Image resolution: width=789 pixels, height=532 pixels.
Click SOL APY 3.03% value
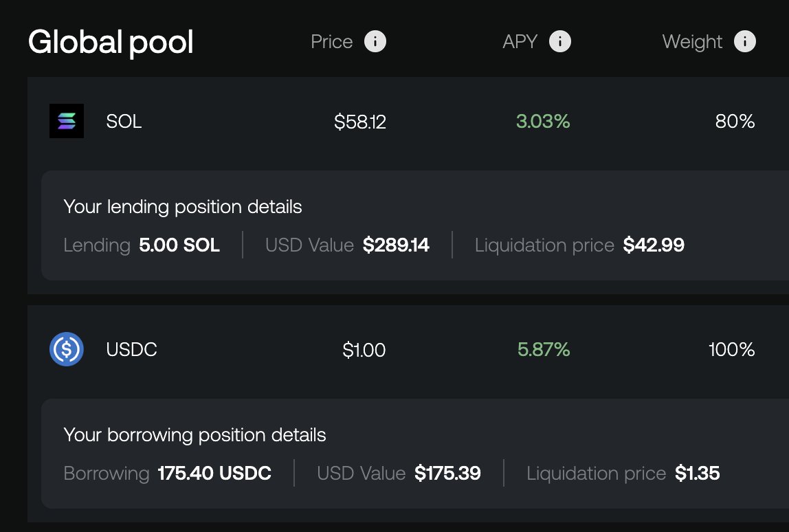543,122
